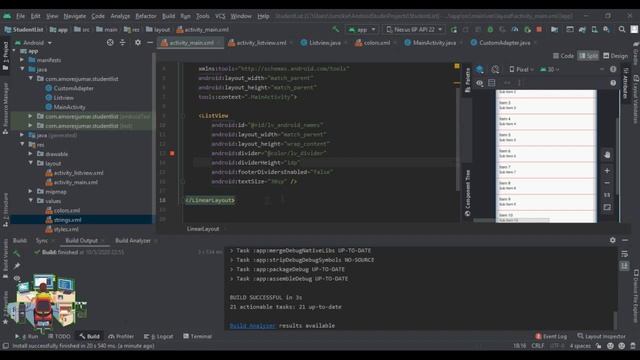This screenshot has width=640, height=360.
Task: Open the Navigate menu
Action: click(x=75, y=16)
